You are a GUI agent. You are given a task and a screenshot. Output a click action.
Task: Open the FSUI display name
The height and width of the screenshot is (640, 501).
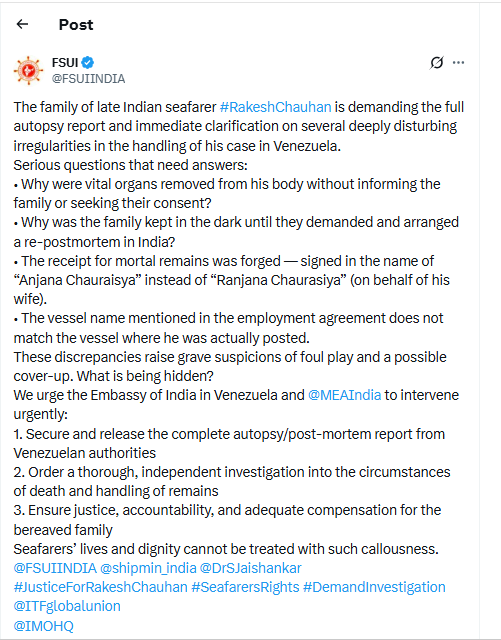pyautogui.click(x=65, y=63)
